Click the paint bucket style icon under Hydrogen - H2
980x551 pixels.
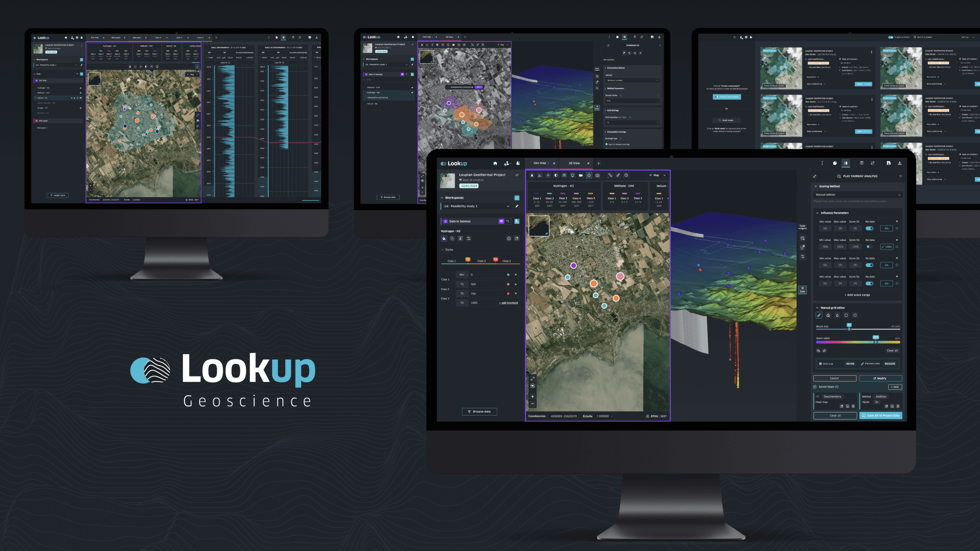(x=444, y=238)
